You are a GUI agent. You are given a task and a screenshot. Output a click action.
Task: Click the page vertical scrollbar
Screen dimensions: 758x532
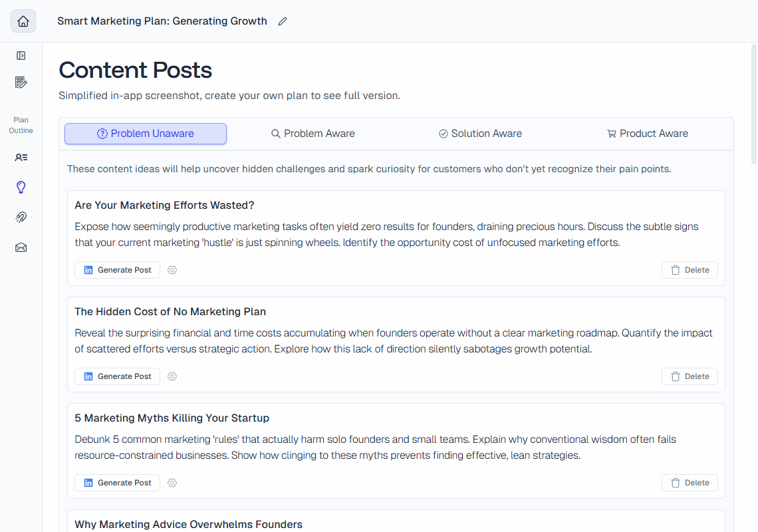[753, 104]
